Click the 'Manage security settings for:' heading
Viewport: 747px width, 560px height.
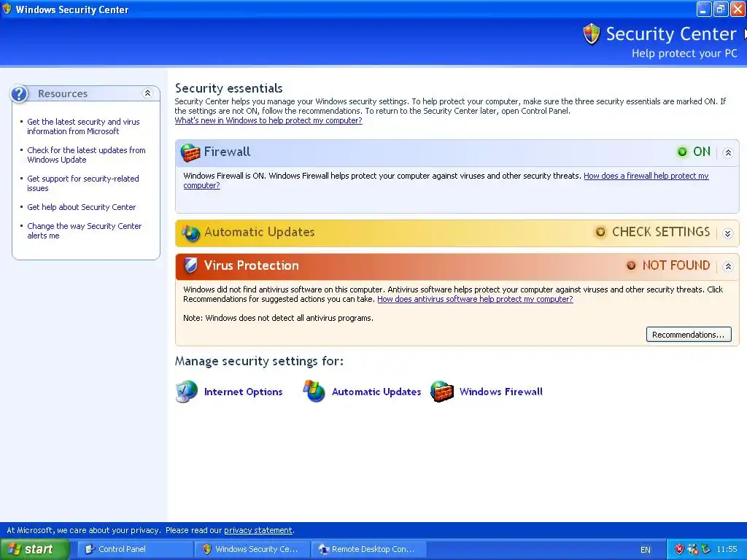coord(259,361)
